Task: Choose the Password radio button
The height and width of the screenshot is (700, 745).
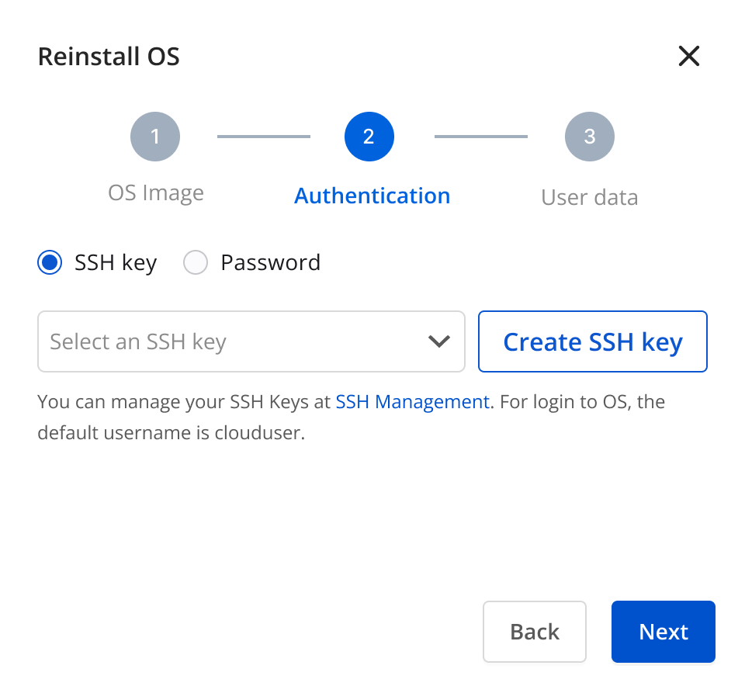Action: point(196,262)
